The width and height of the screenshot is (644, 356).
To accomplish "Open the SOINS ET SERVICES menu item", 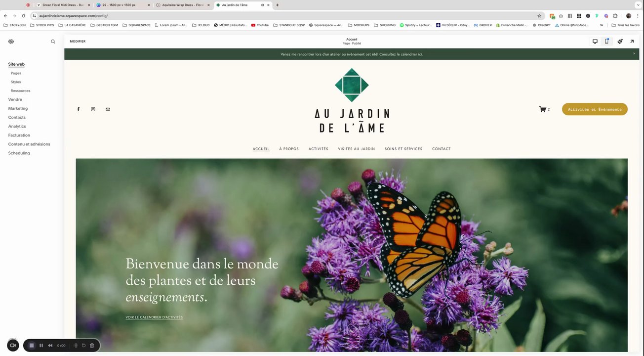I will [x=403, y=149].
